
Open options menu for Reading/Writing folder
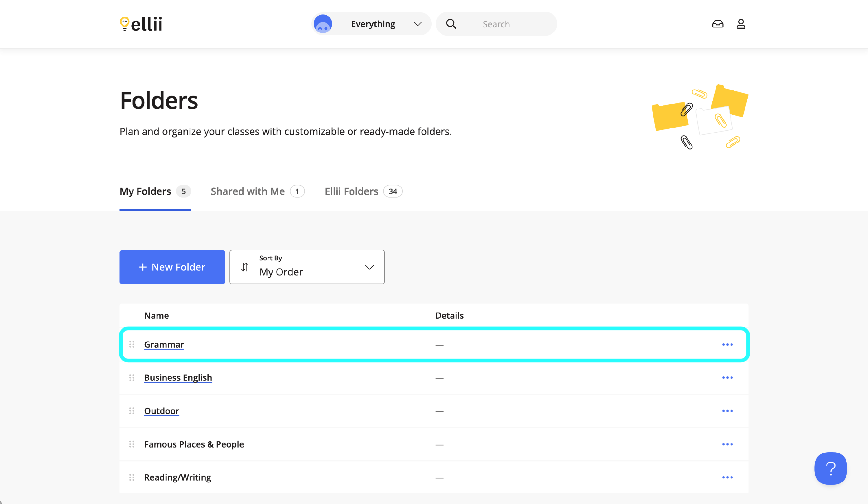(x=727, y=477)
